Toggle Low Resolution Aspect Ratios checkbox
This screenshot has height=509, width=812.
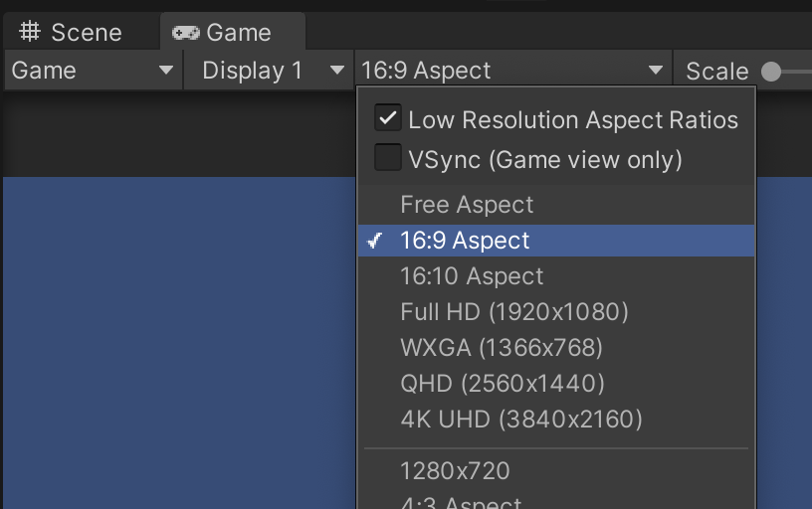tap(387, 119)
